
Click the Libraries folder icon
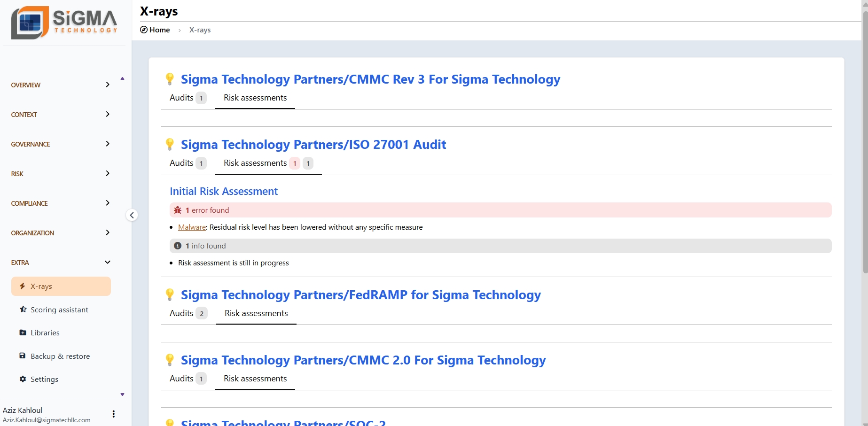pyautogui.click(x=23, y=333)
